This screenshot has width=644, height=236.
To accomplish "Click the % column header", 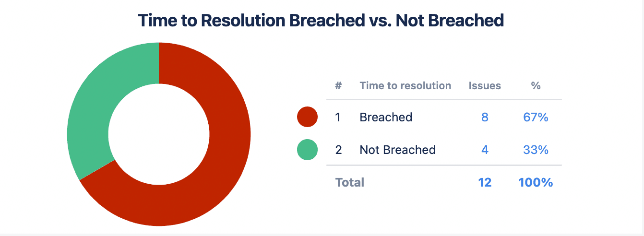I will coord(536,86).
